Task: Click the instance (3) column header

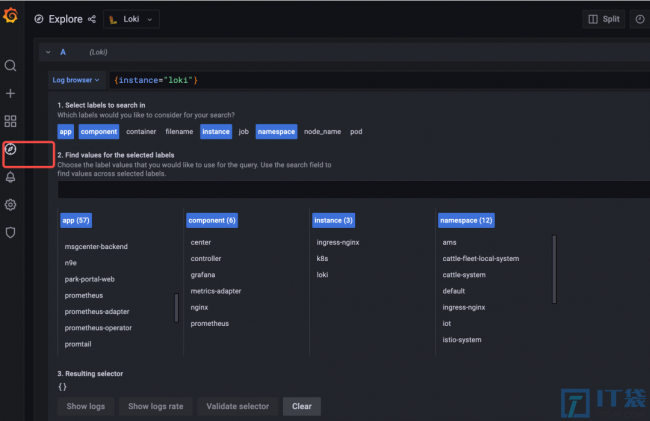Action: [333, 220]
